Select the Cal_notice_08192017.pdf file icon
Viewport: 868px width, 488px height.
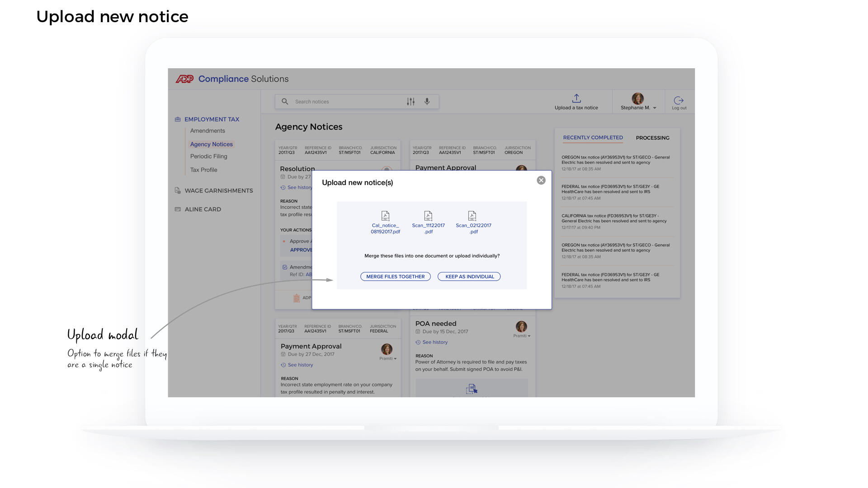pos(385,216)
